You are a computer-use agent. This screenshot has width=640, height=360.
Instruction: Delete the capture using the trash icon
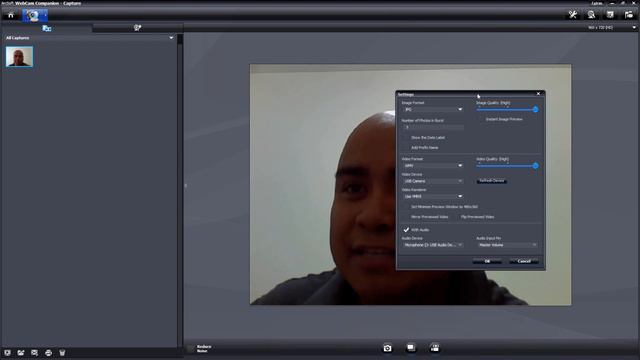(62, 353)
